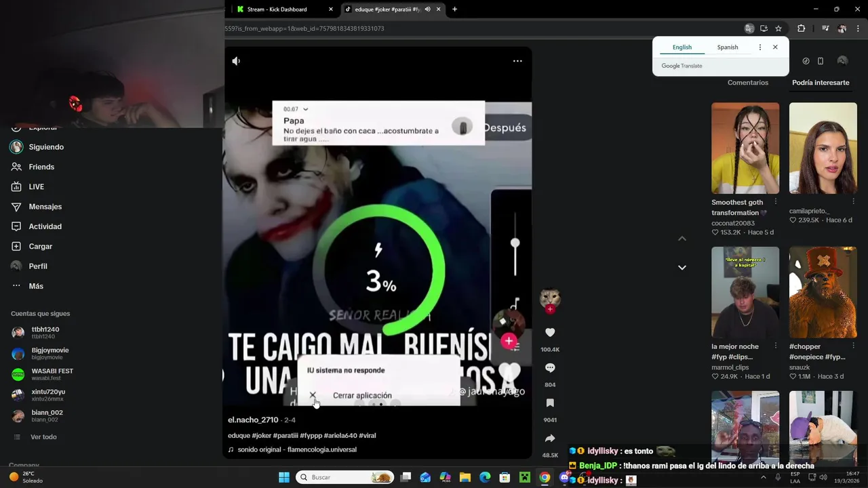This screenshot has height=488, width=868.
Task: Open Translate popup options menu
Action: tap(759, 47)
